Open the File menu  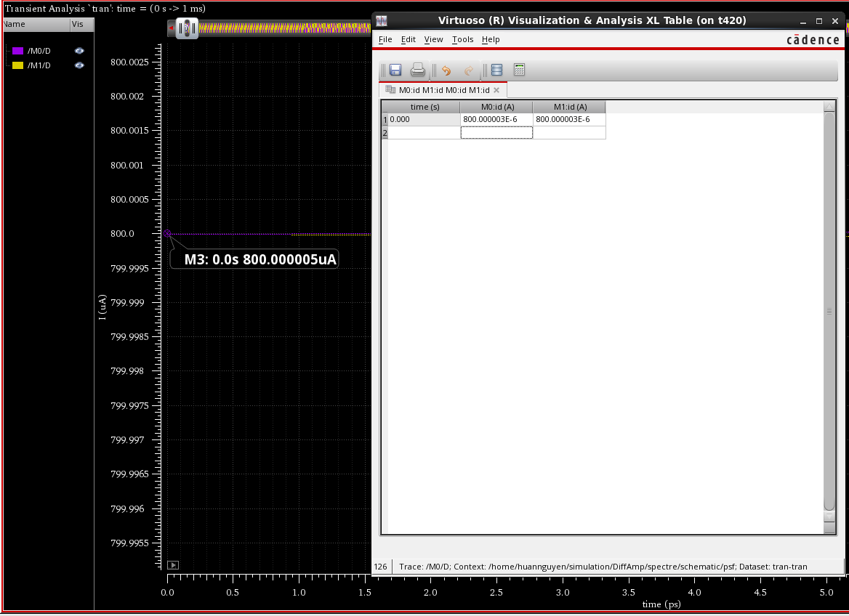(385, 39)
